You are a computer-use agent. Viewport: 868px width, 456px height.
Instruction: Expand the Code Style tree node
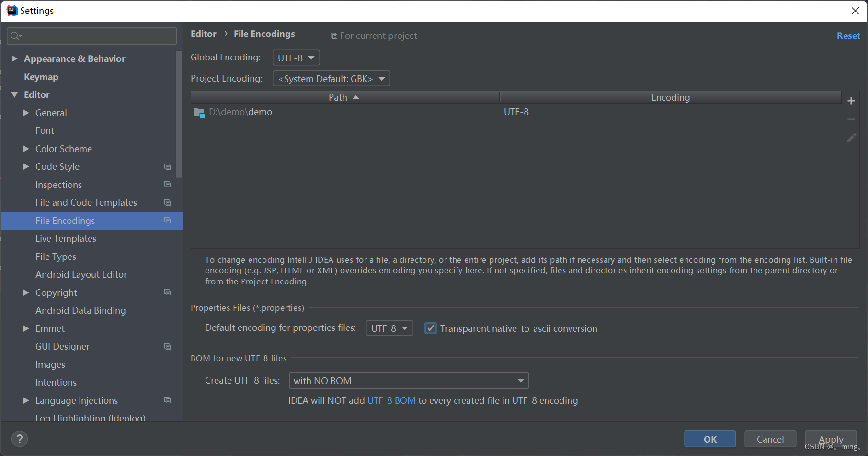26,167
